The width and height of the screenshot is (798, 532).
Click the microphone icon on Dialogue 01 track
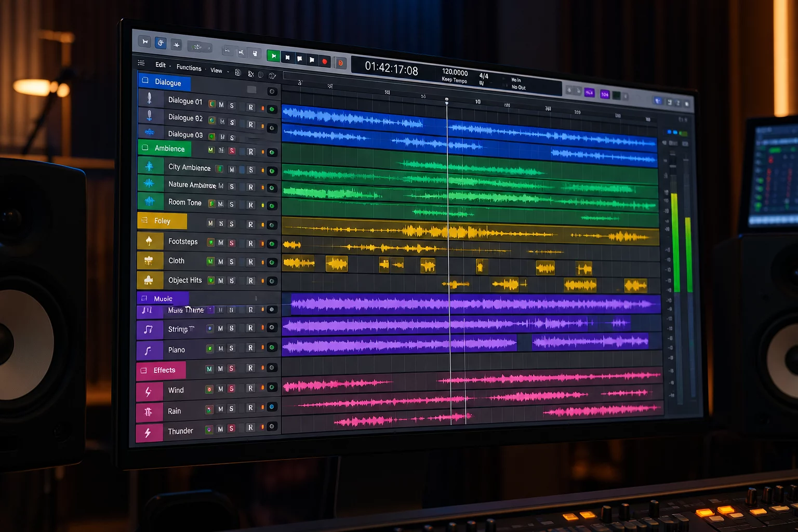coord(150,98)
